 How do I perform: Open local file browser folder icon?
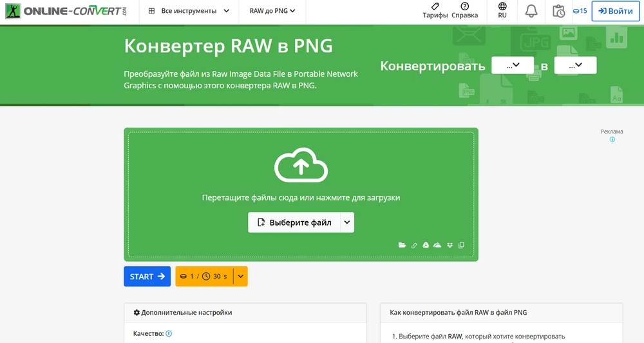click(402, 246)
